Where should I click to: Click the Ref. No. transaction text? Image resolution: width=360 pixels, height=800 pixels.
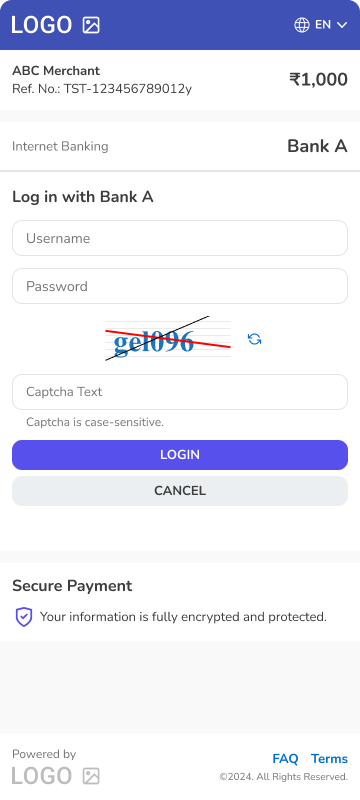[102, 89]
